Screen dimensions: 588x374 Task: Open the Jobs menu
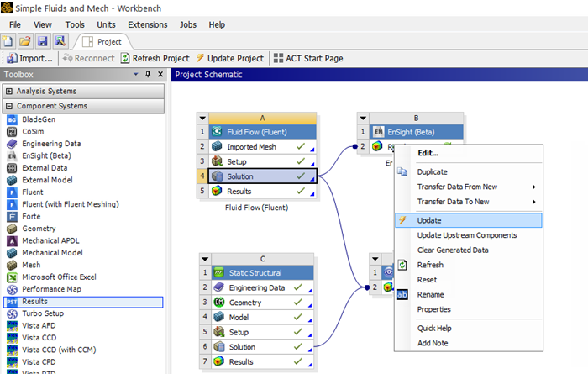click(x=188, y=24)
